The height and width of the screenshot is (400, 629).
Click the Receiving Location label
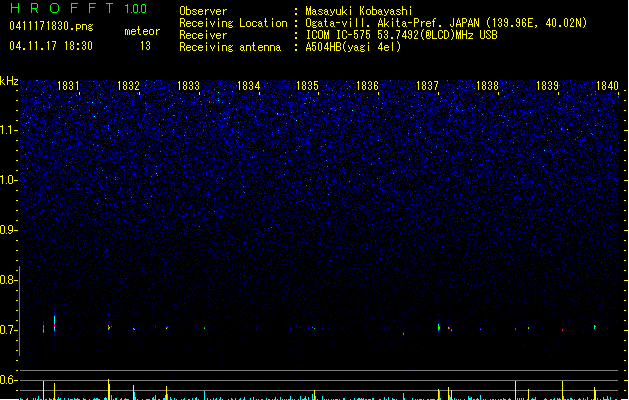(x=233, y=23)
